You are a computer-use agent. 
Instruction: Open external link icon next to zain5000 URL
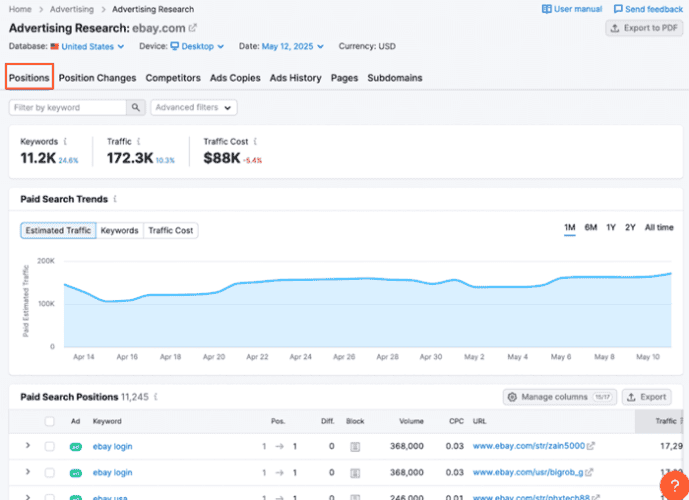[590, 446]
